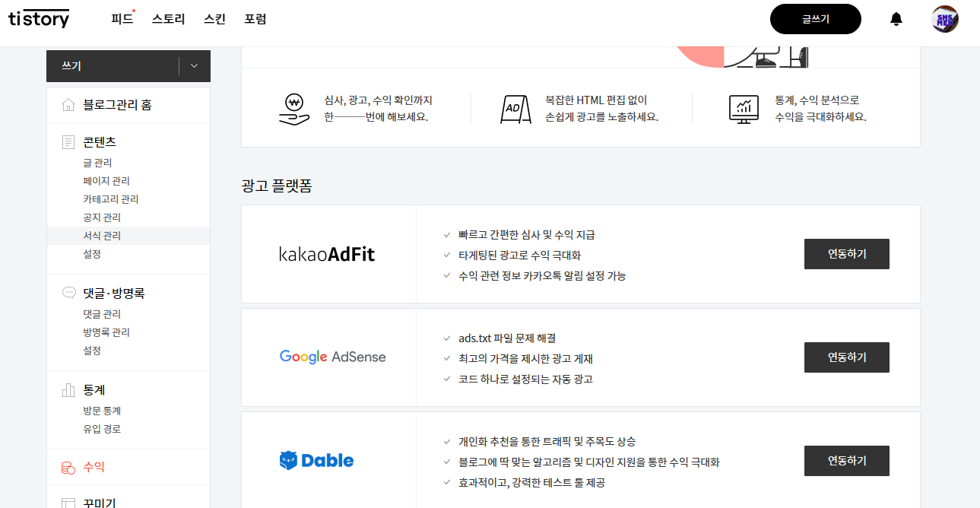980x508 pixels.
Task: Open 페이지 관리 in sidebar
Action: (x=106, y=181)
